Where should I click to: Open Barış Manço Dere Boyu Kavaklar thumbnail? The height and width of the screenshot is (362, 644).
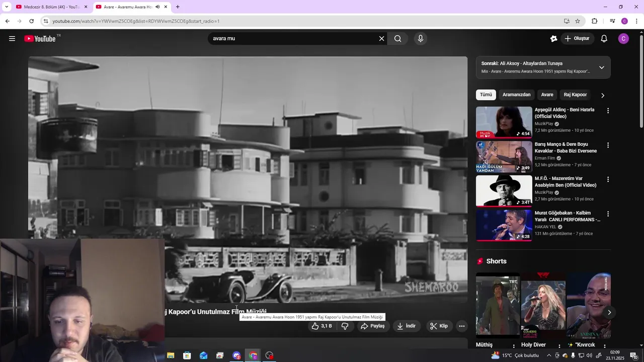[504, 156]
